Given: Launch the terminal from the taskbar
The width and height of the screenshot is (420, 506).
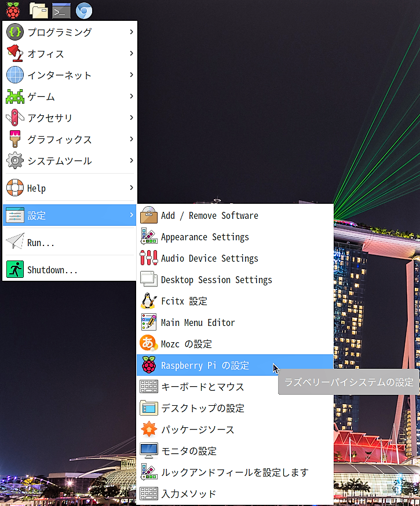Looking at the screenshot, I should pos(61,10).
